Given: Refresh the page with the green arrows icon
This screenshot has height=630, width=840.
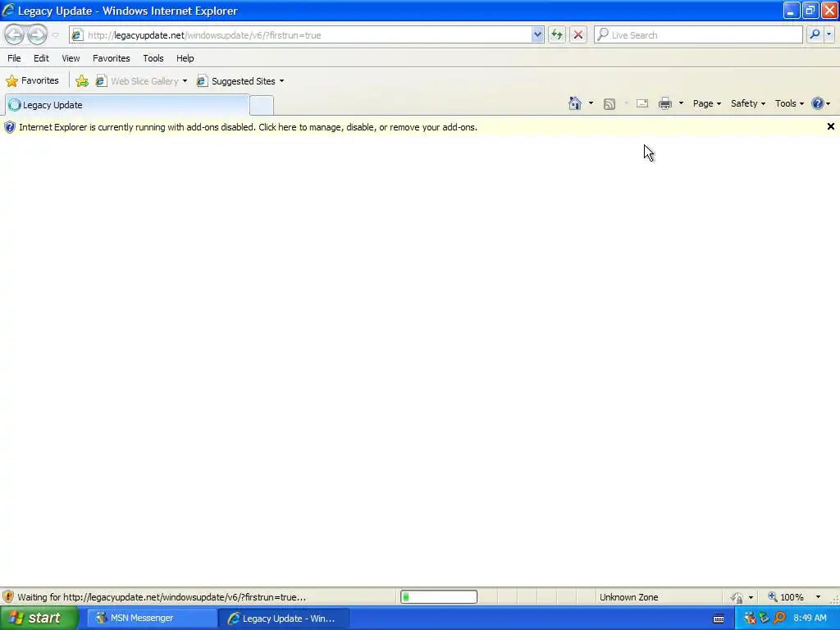Looking at the screenshot, I should click(x=557, y=34).
